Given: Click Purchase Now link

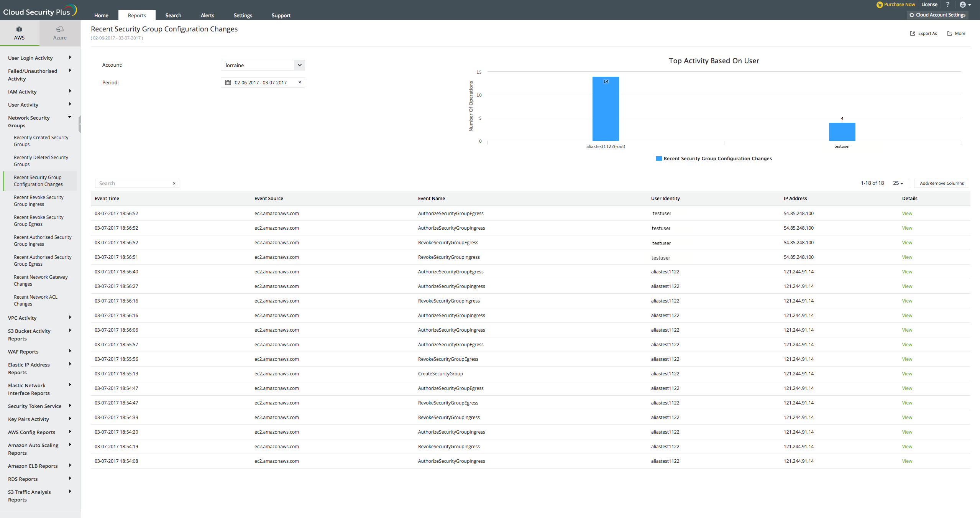Looking at the screenshot, I should (x=899, y=5).
